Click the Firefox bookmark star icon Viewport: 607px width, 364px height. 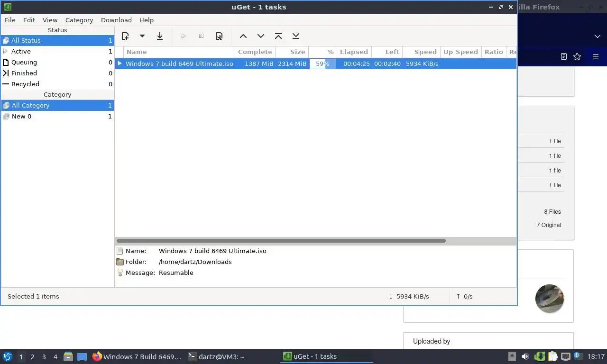577,56
